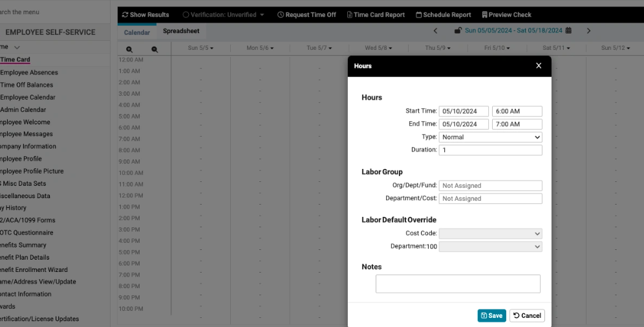This screenshot has width=644, height=327.
Task: Click the zoom out magnifier icon
Action: tap(155, 49)
